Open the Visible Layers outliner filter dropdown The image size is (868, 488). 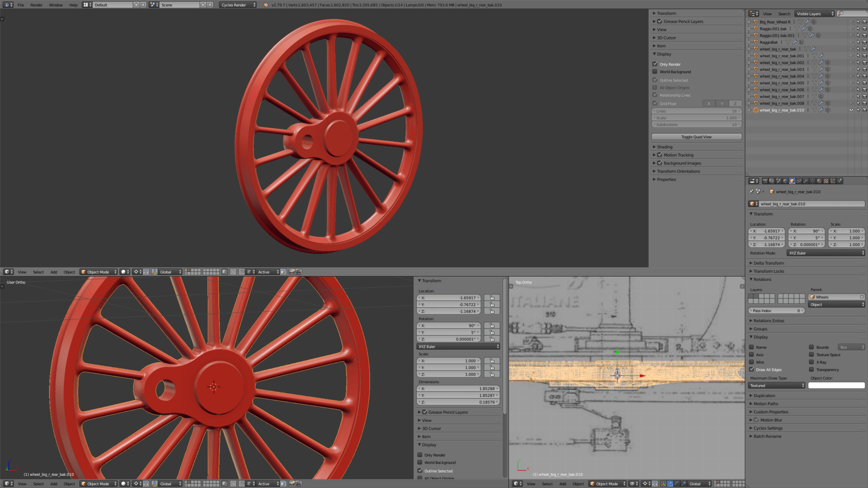pyautogui.click(x=815, y=14)
